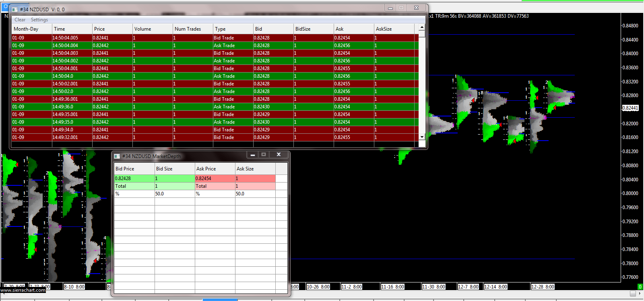The width and height of the screenshot is (644, 301).
Task: Click the Ask column header in Time and Sales
Action: point(354,29)
